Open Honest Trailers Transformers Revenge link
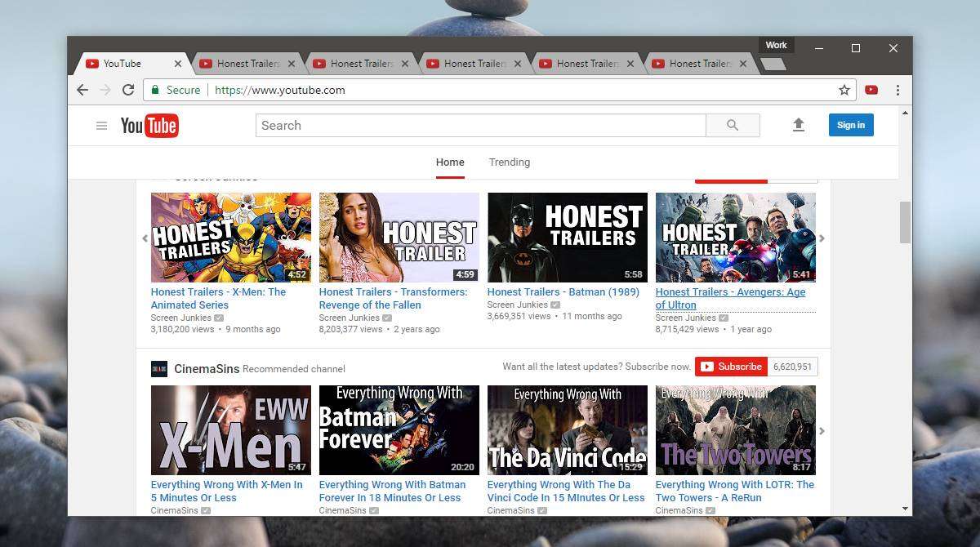 click(x=393, y=298)
